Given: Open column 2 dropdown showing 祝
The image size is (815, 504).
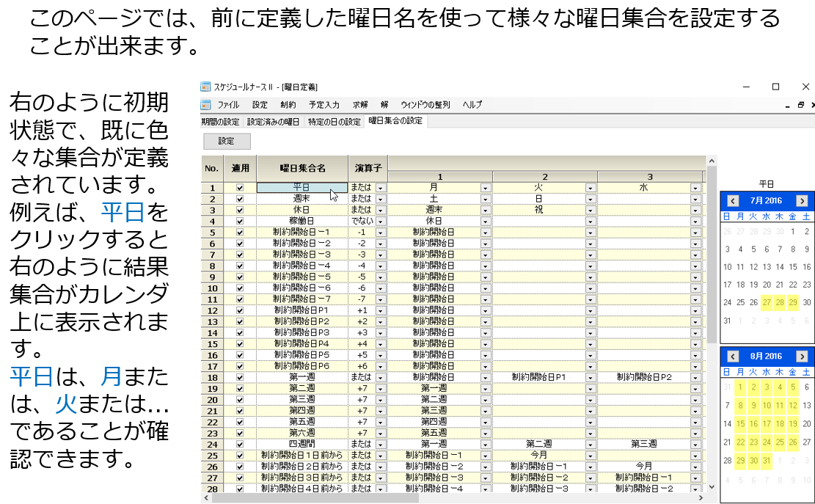Looking at the screenshot, I should (590, 211).
